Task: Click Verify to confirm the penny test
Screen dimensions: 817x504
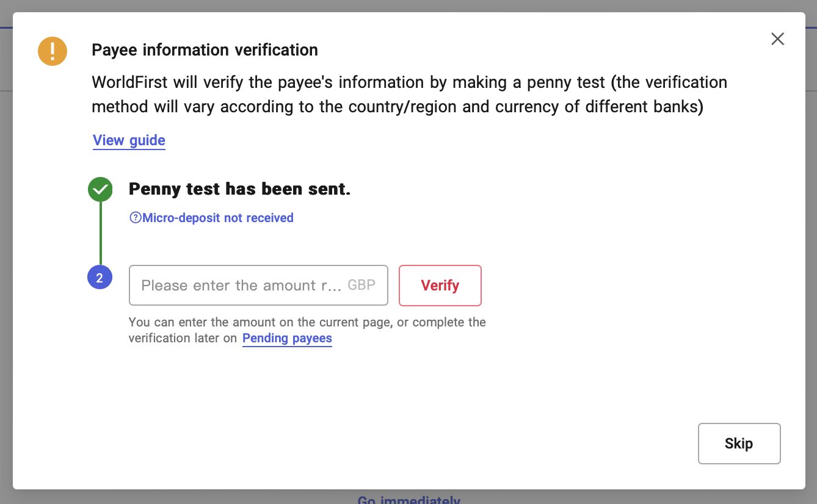Action: [440, 285]
